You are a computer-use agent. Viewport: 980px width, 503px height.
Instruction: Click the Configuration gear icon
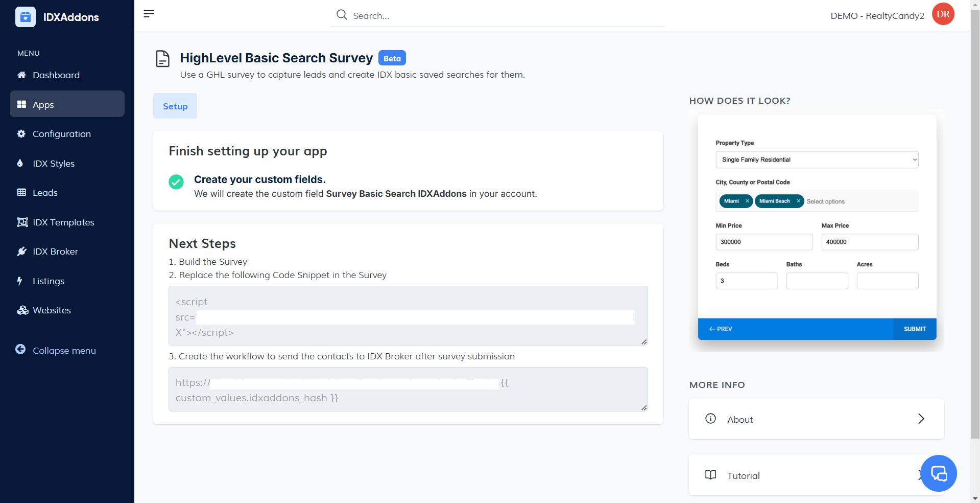tap(21, 134)
